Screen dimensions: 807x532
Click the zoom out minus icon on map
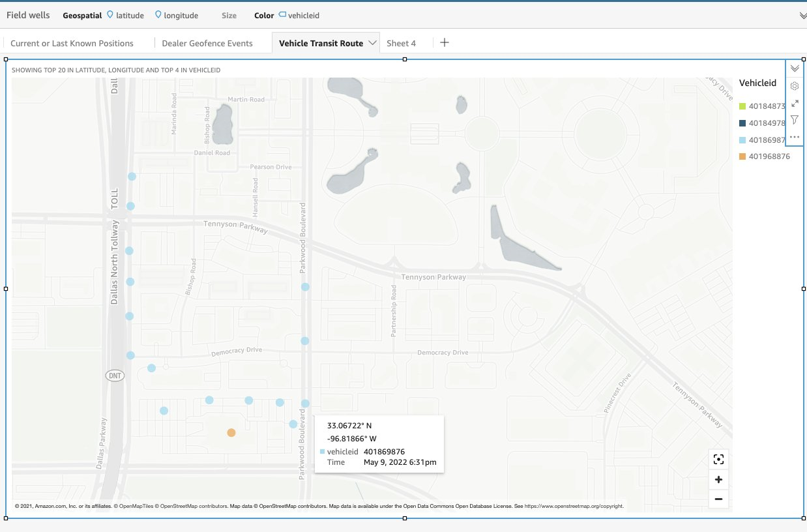click(718, 499)
